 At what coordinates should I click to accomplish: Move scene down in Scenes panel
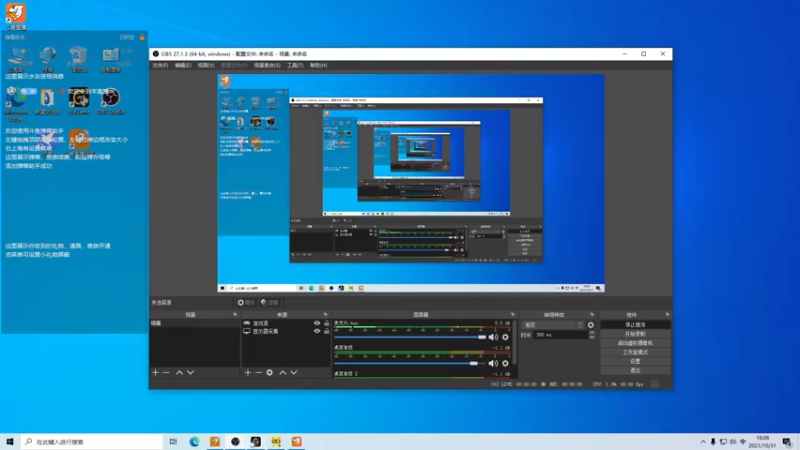point(190,372)
